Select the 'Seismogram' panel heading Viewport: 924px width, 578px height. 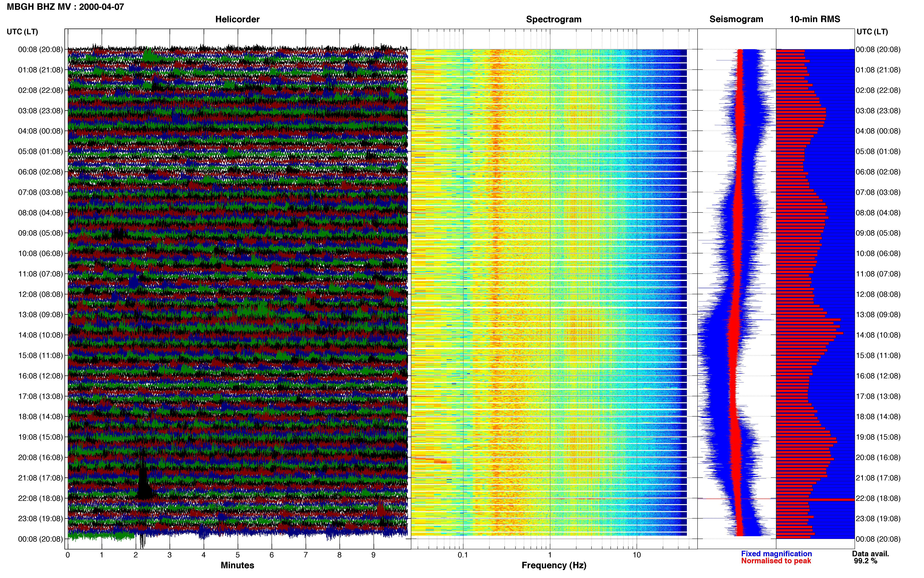tap(736, 20)
